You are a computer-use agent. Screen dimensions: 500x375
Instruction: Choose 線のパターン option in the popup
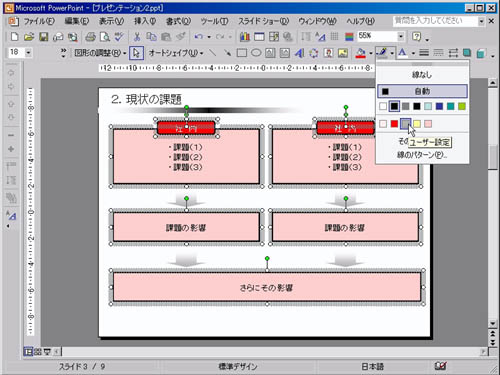422,155
